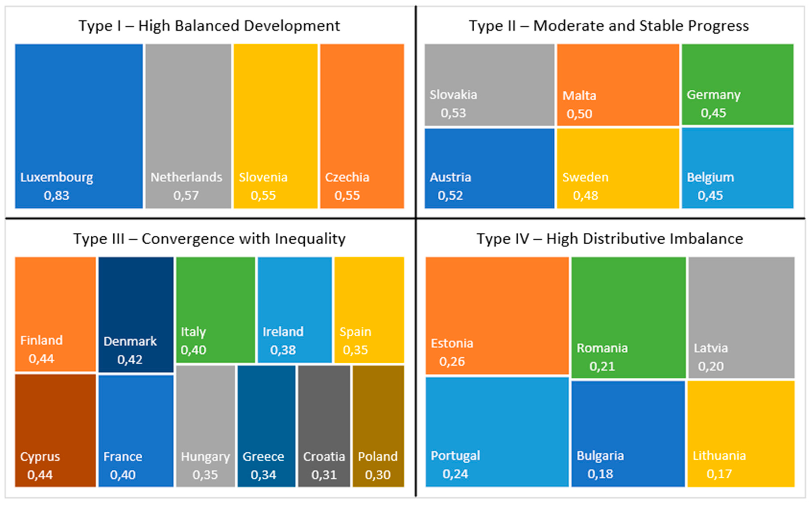Select the Cyprus 0,44 brown tile
Screen dimensions: 812x506
click(x=55, y=430)
